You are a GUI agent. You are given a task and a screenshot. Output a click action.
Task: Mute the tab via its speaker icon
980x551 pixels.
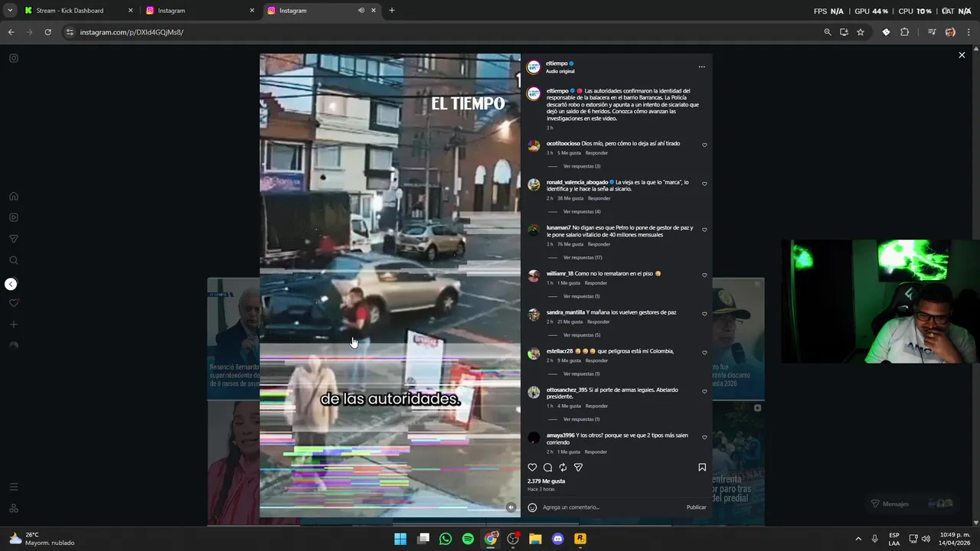(x=361, y=11)
